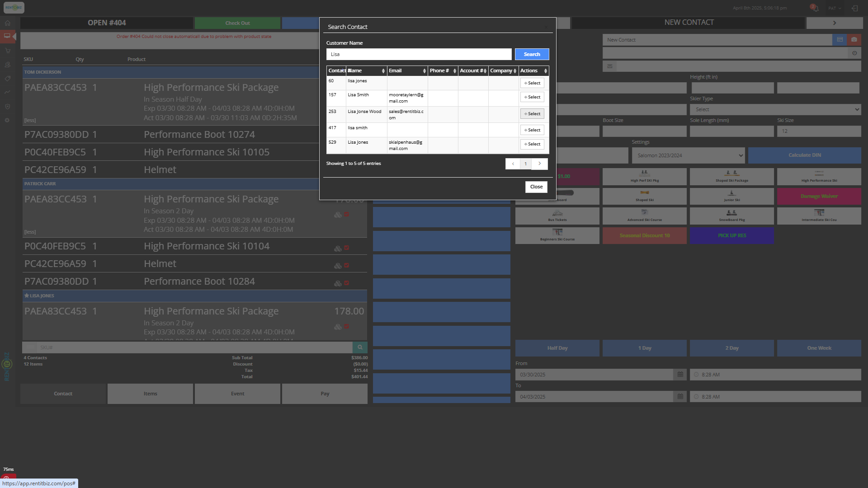
Task: Switch to the Items tab
Action: [x=150, y=394]
